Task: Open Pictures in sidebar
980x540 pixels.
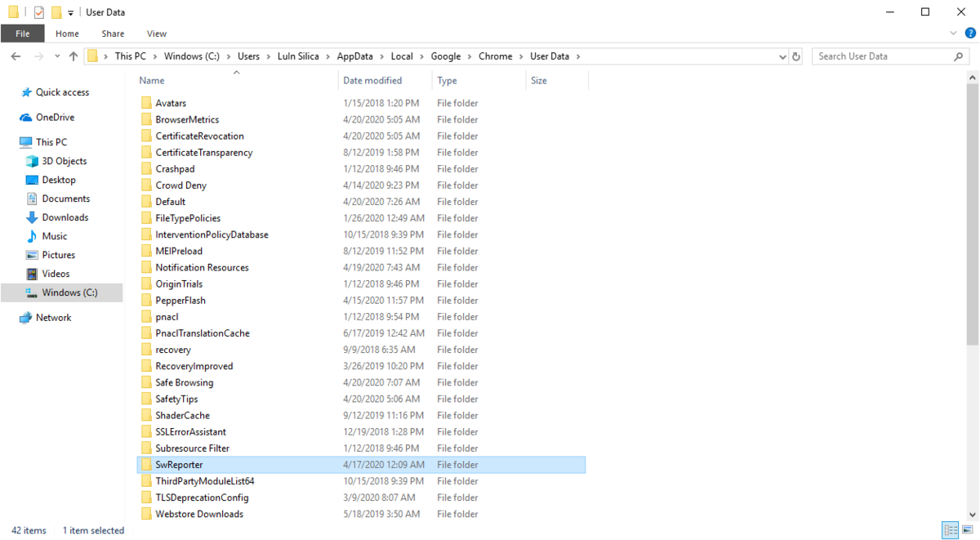Action: 59,255
